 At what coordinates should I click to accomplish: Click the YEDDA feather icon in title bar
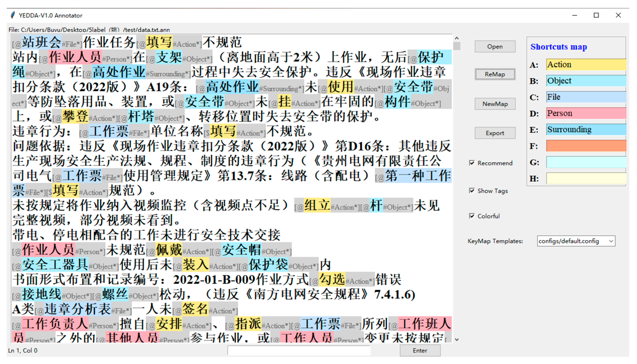click(13, 15)
